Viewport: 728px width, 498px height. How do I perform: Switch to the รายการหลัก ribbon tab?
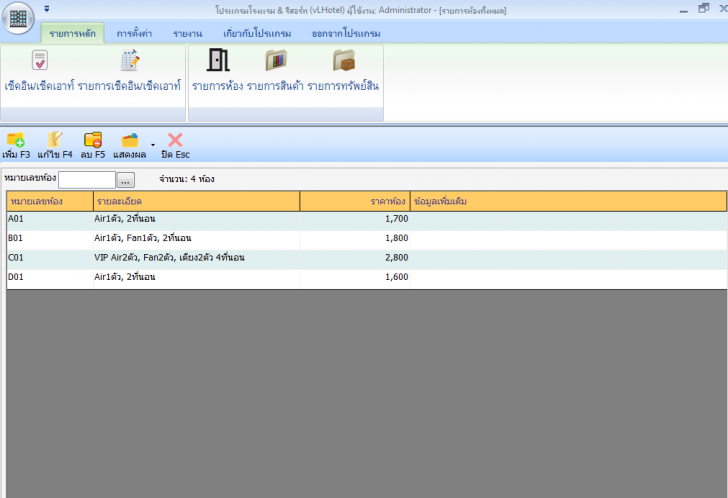[72, 33]
